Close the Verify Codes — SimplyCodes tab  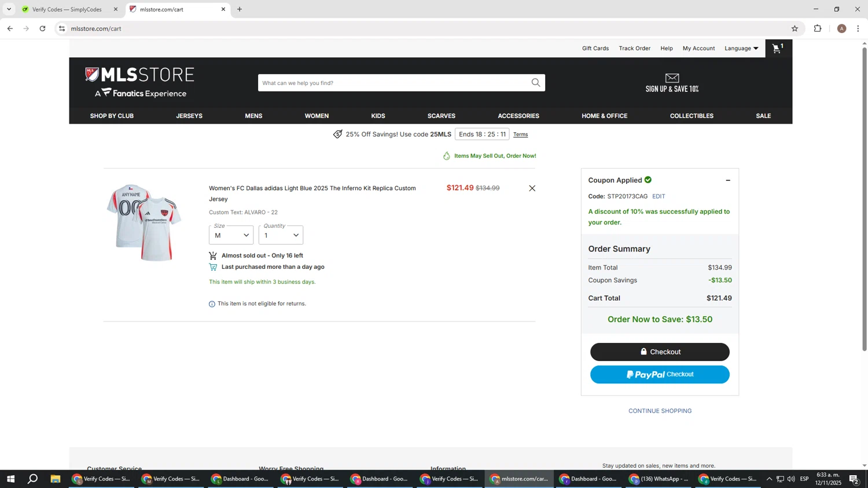click(x=116, y=9)
